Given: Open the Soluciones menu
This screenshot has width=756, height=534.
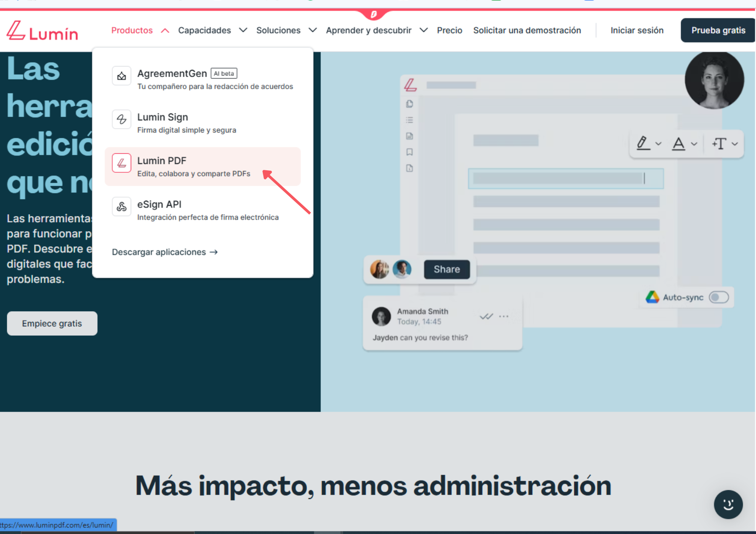Looking at the screenshot, I should [x=278, y=30].
